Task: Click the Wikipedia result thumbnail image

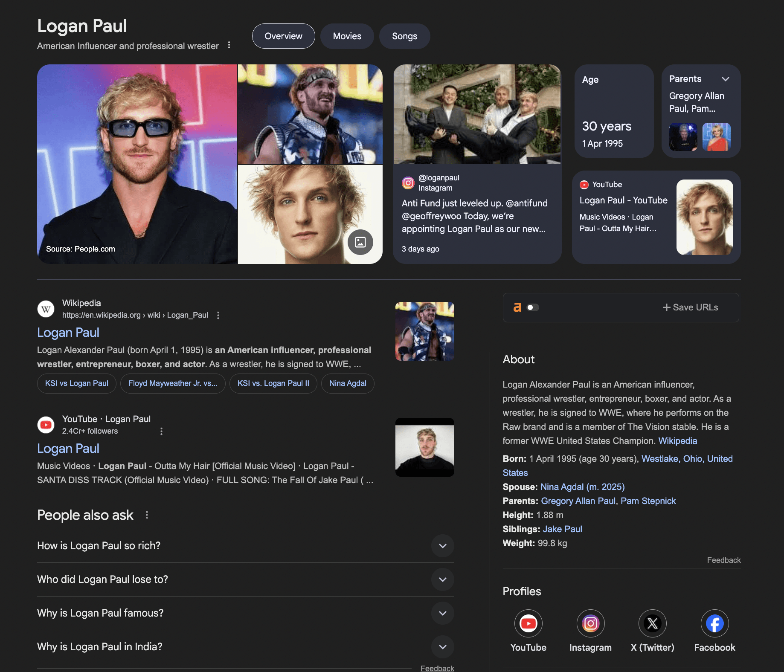Action: tap(425, 331)
